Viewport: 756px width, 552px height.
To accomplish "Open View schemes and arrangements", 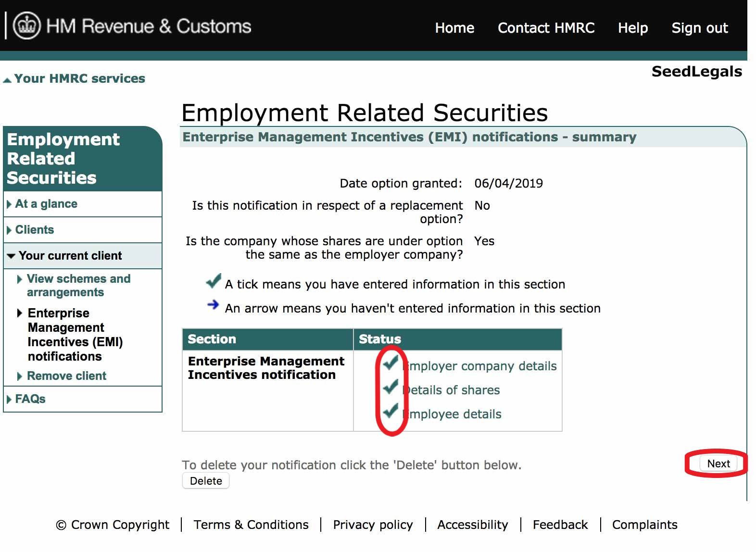I will 78,286.
